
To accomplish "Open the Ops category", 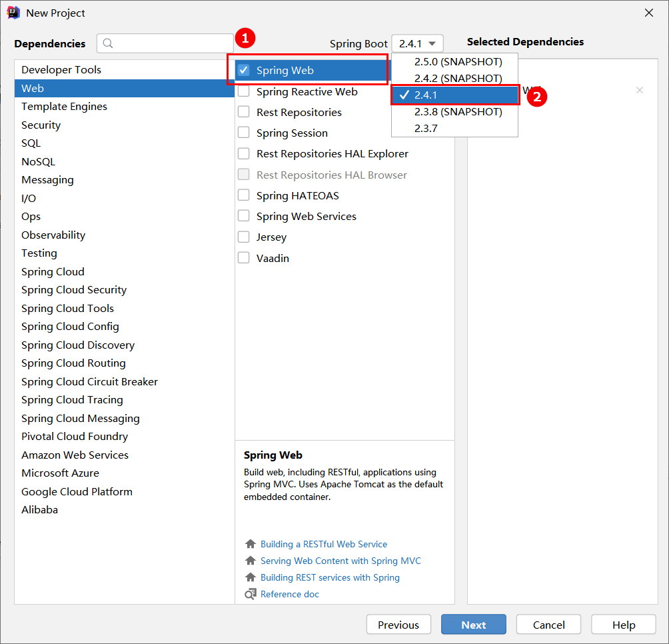I will pyautogui.click(x=124, y=217).
